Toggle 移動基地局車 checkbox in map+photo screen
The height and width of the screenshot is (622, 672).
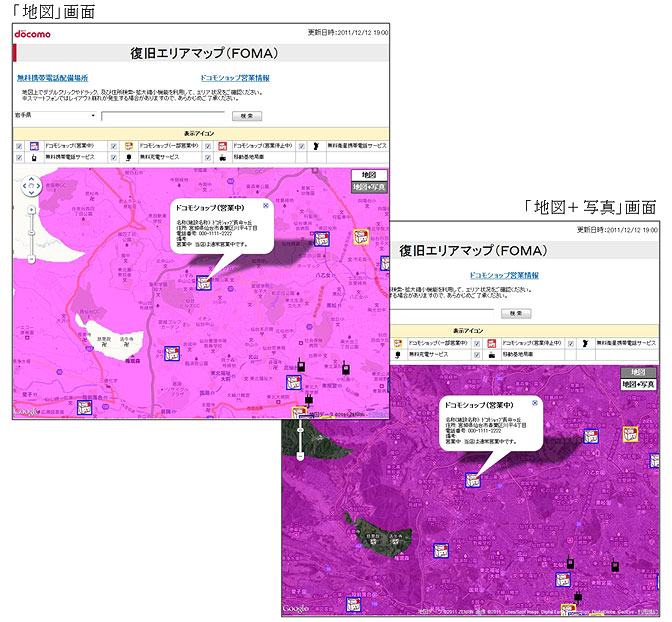point(477,355)
